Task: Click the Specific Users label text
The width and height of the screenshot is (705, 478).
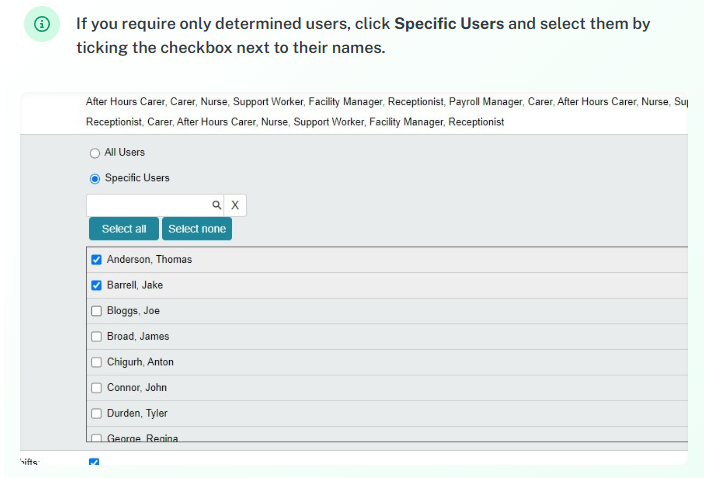Action: point(137,178)
